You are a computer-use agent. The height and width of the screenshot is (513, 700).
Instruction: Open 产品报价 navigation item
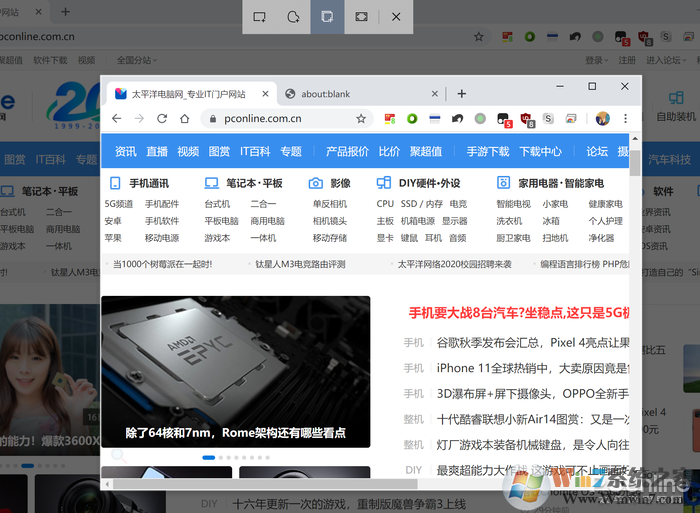(x=347, y=152)
